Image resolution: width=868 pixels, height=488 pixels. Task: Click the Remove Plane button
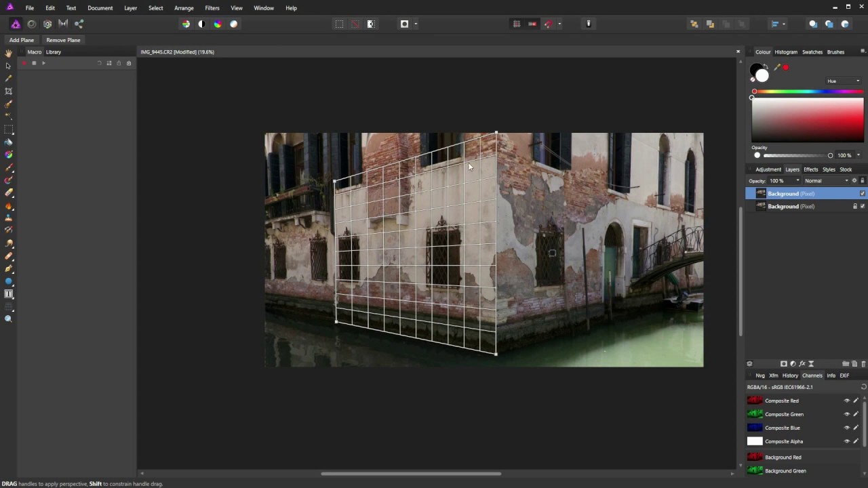tap(63, 40)
